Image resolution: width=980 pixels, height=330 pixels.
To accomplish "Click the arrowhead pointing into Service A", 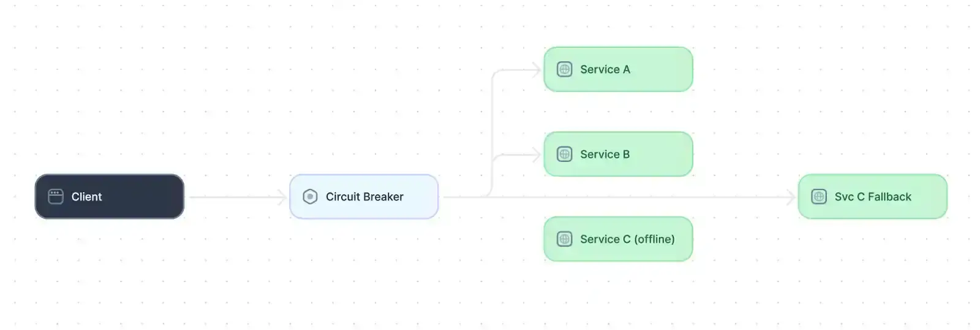I will pos(537,70).
